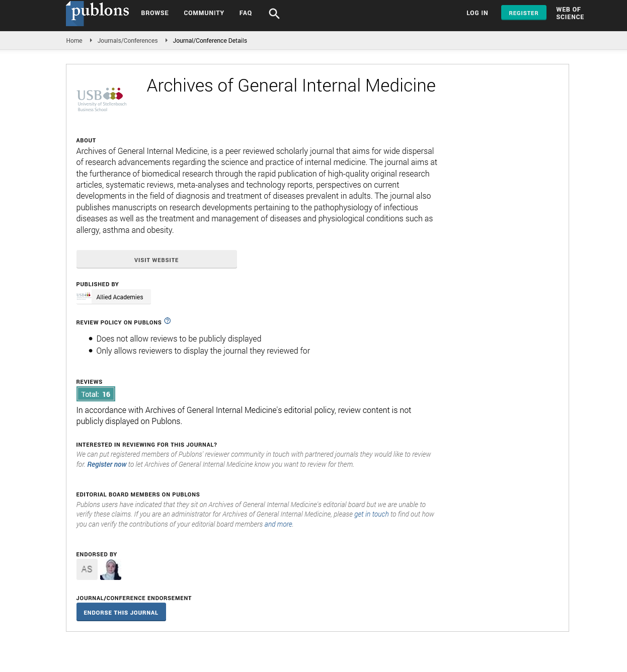The image size is (627, 672).
Task: Click the Visit Website button
Action: pyautogui.click(x=156, y=260)
